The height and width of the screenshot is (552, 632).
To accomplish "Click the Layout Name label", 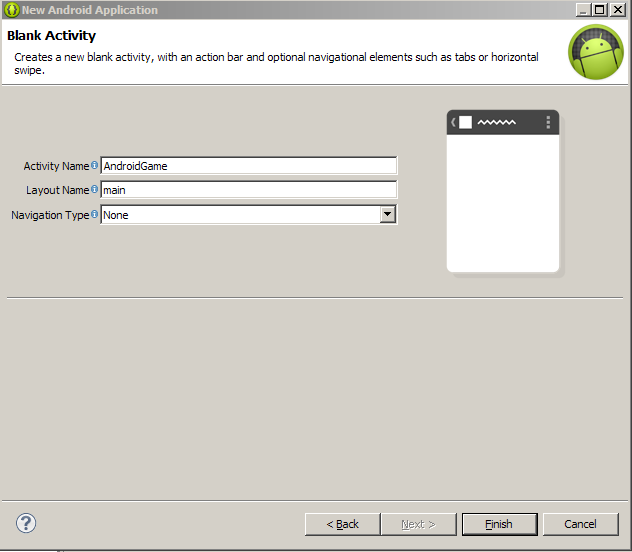I will [57, 190].
